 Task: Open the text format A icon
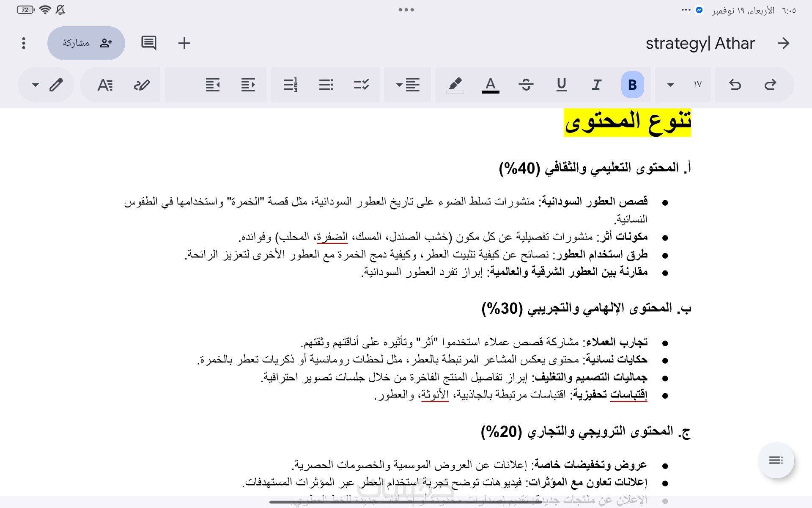pyautogui.click(x=105, y=85)
